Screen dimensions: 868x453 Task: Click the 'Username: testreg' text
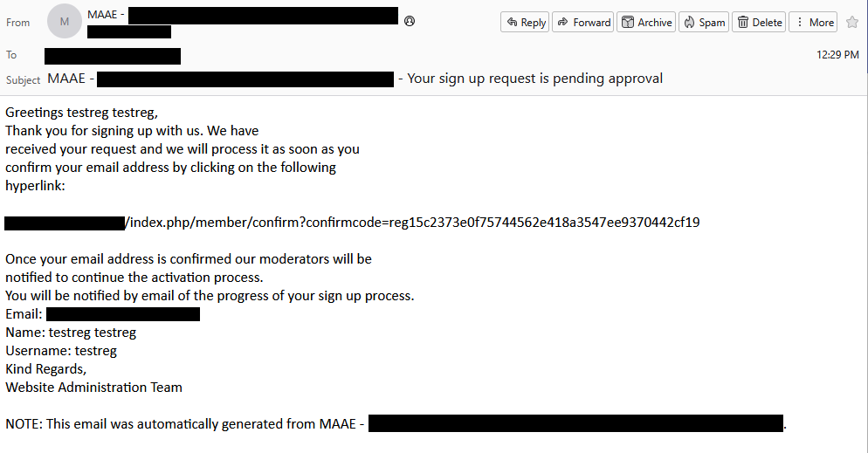click(61, 351)
